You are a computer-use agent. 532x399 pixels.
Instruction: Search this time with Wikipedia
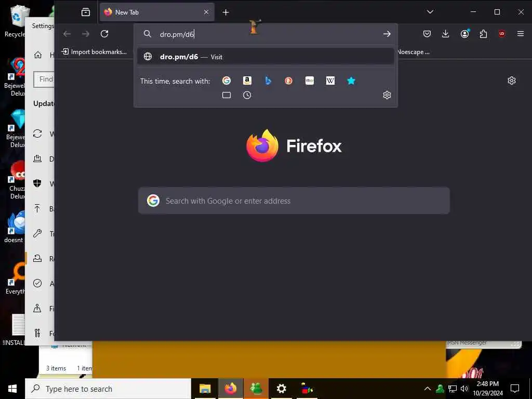pos(330,81)
